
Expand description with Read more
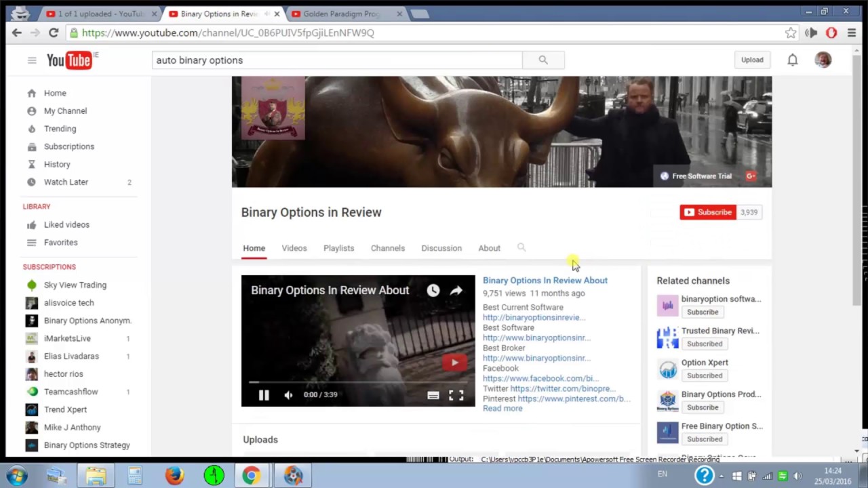click(x=502, y=409)
